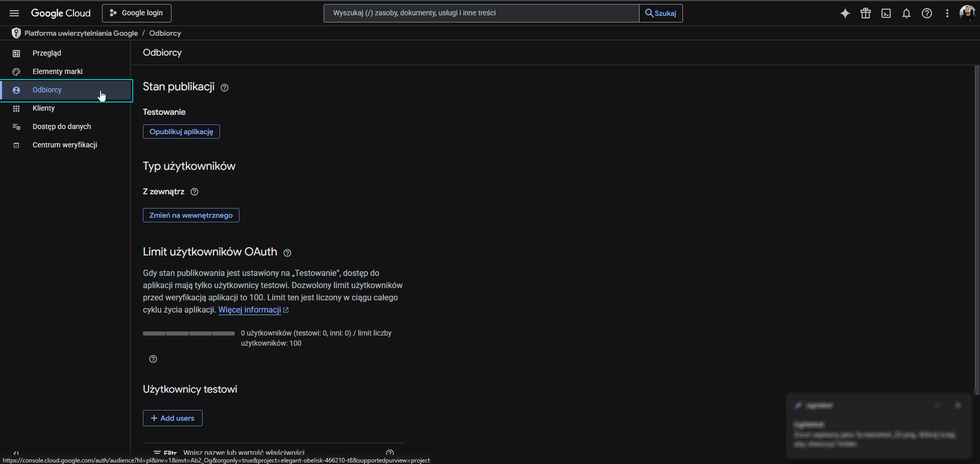This screenshot has height=464, width=980.
Task: Show help next to Z zewnątrz
Action: [194, 192]
